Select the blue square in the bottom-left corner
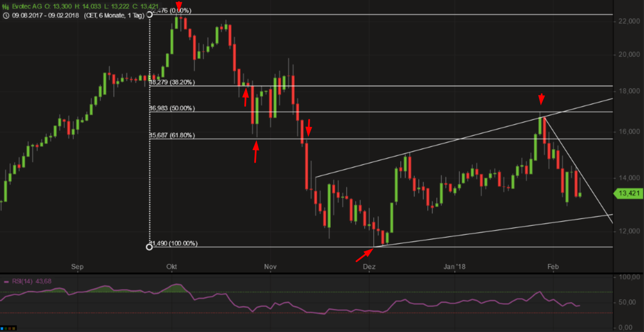This screenshot has width=644, height=332. [2, 328]
